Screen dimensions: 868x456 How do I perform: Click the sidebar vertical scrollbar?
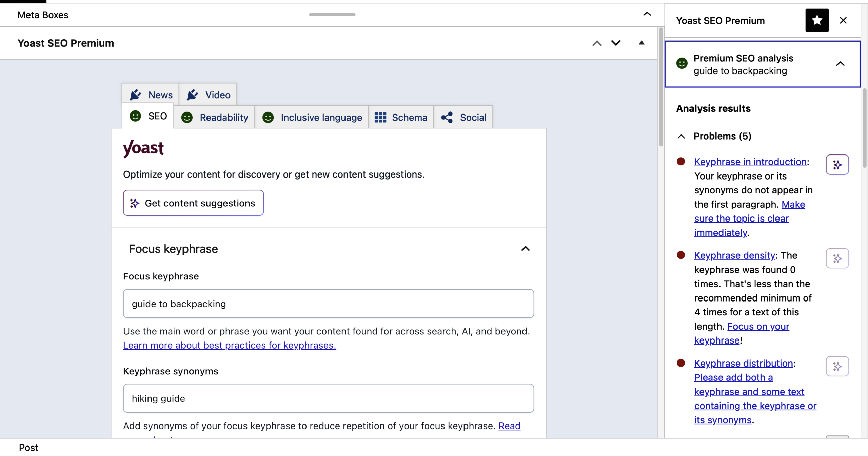click(x=865, y=128)
